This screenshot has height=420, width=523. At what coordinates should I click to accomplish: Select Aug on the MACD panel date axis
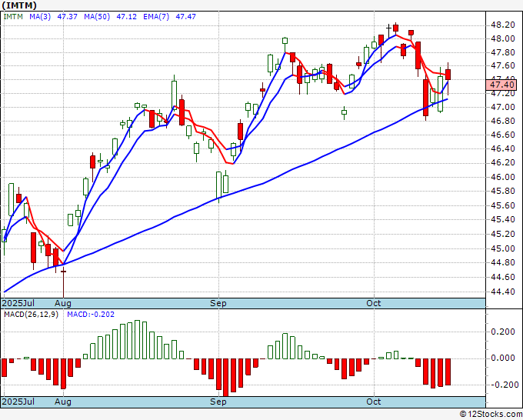click(x=63, y=402)
